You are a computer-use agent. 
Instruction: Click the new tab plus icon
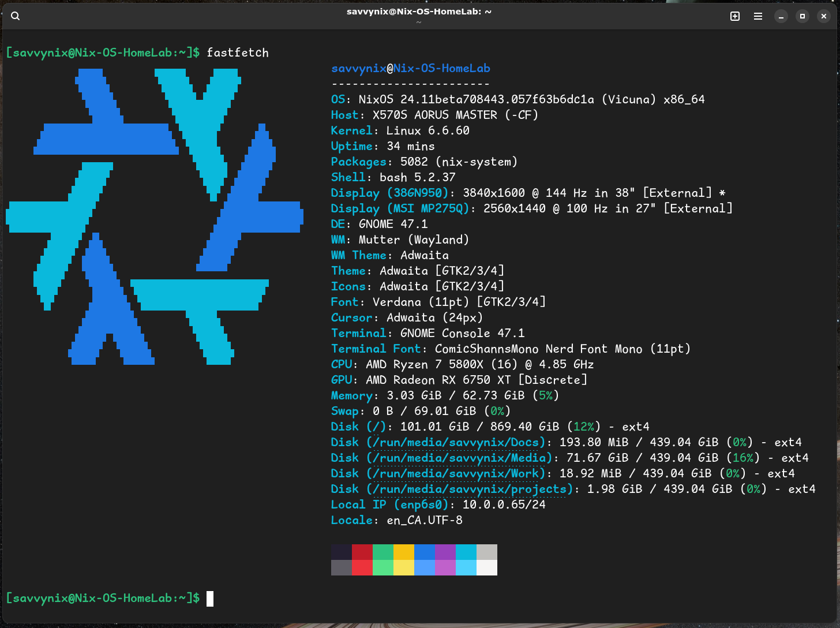[x=735, y=16]
